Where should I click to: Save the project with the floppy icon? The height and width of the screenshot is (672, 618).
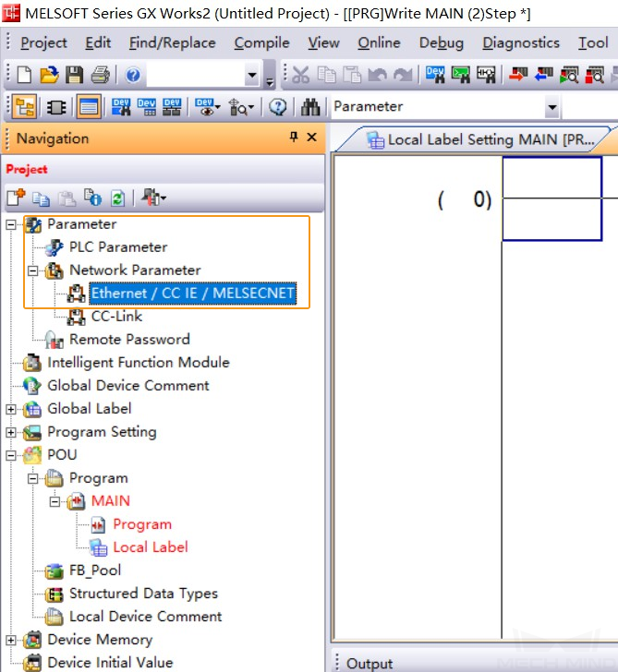pos(75,75)
